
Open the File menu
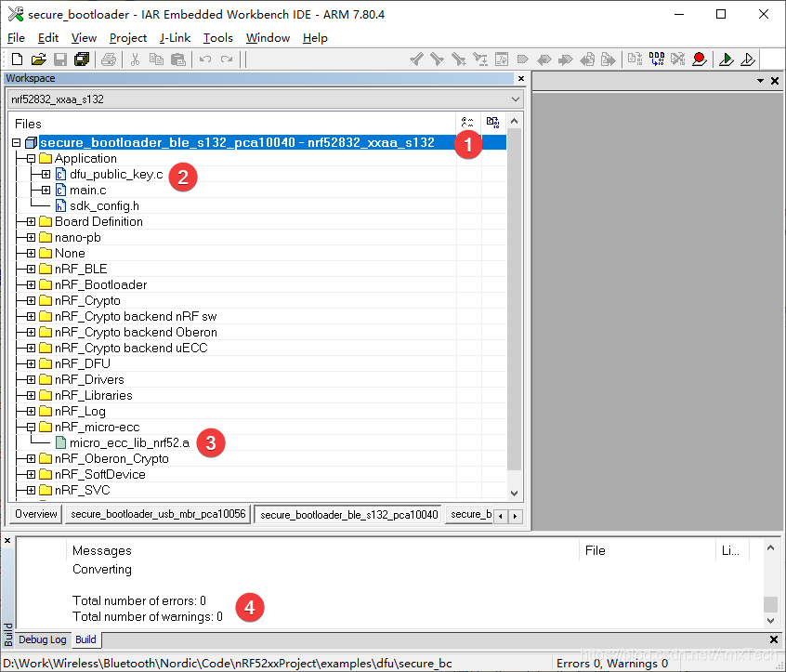pyautogui.click(x=16, y=37)
